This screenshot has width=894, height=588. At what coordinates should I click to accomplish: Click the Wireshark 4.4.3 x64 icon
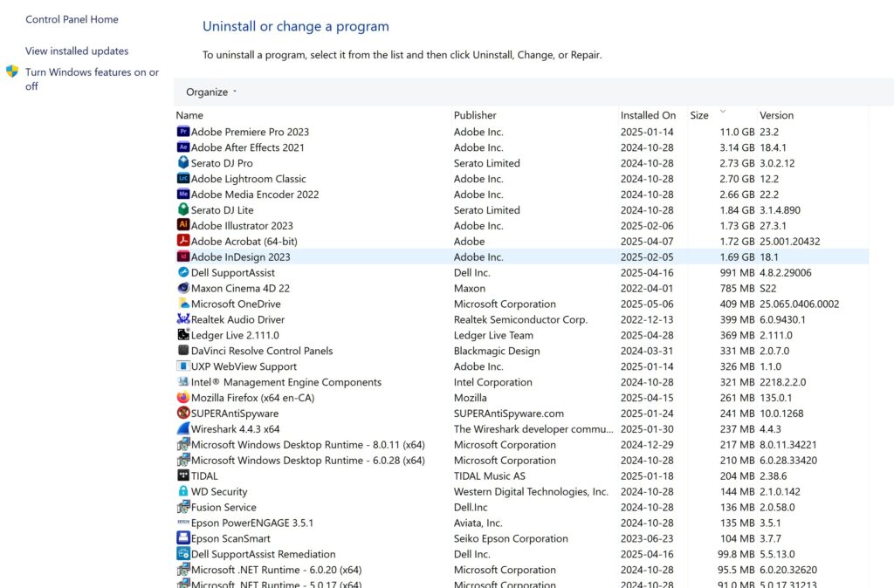tap(183, 428)
